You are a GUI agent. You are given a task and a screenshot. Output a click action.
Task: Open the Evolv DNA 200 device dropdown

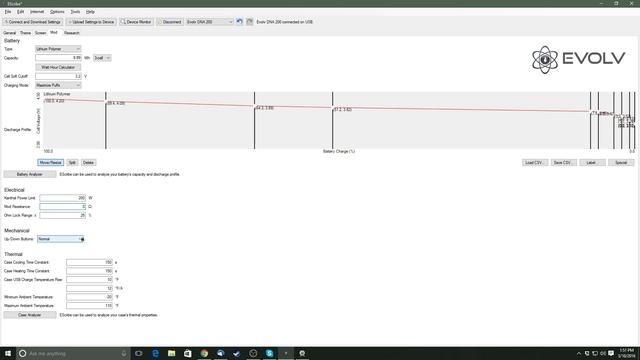[209, 22]
